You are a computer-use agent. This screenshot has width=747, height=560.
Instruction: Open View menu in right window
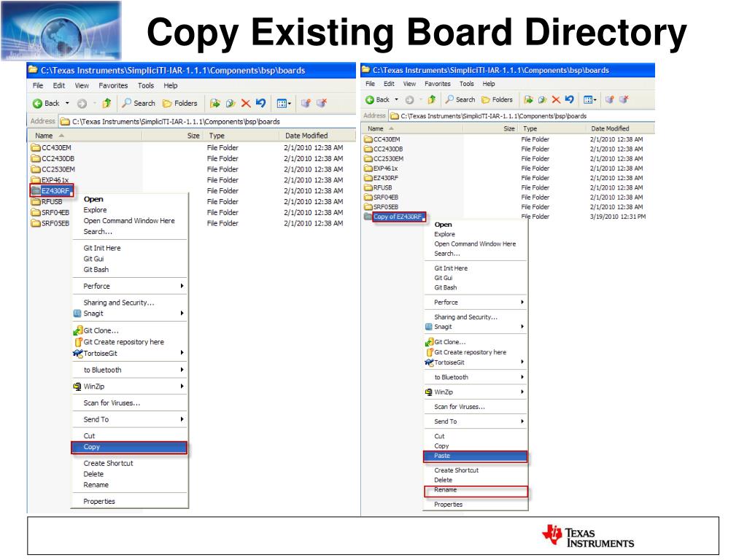[410, 84]
